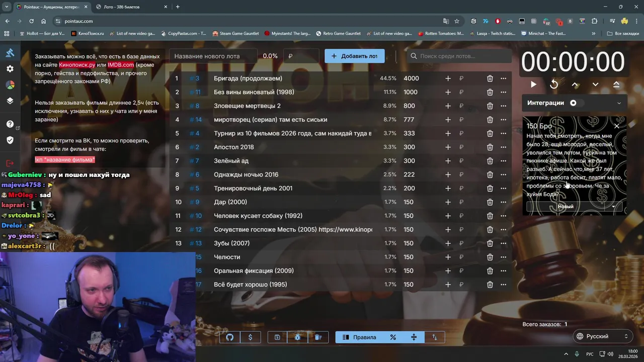Decrease timer with the down chevron
This screenshot has height=362, width=644.
(596, 84)
